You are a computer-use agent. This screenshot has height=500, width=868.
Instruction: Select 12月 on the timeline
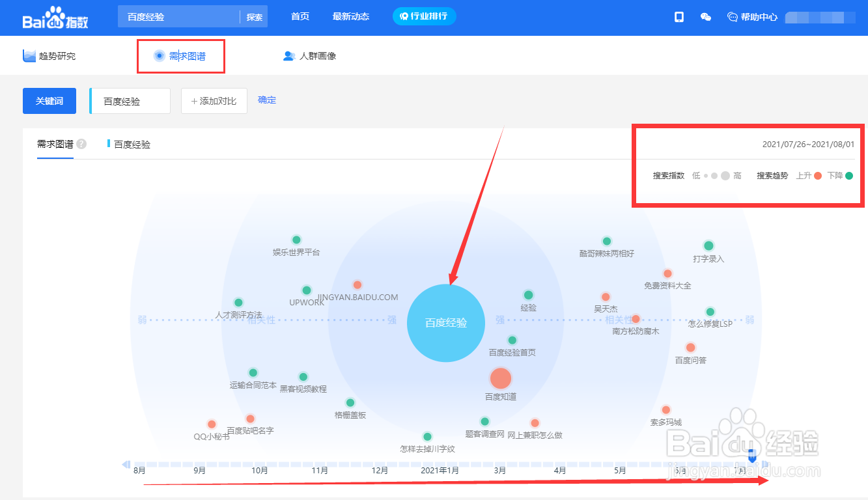pos(380,470)
